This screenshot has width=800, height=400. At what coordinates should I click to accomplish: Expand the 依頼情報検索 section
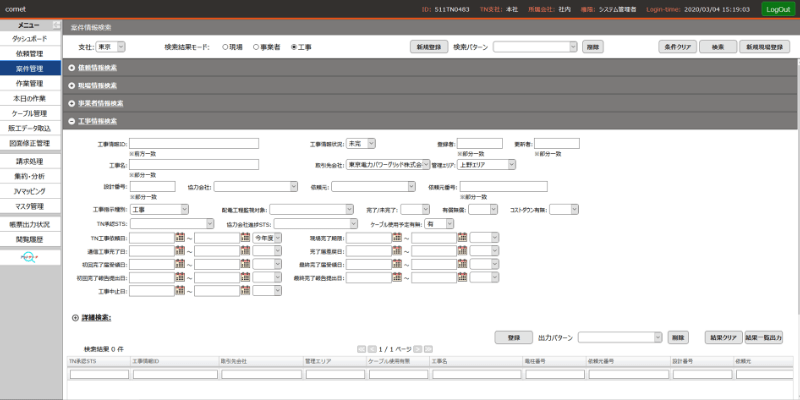tap(72, 67)
